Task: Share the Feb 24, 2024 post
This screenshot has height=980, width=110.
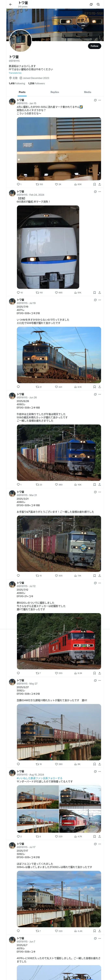Action: point(100,293)
